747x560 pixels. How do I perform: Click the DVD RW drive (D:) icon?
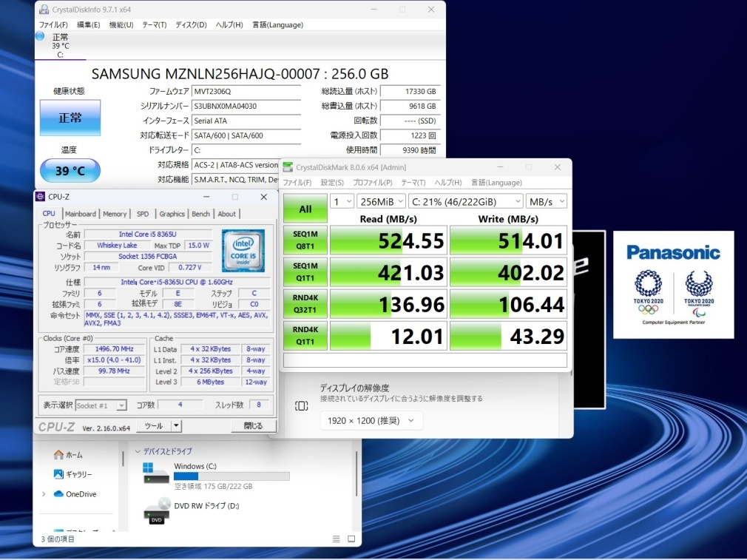(157, 510)
